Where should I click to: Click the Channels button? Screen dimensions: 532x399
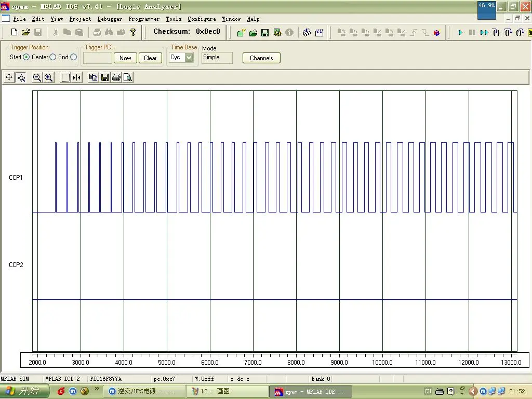point(261,58)
